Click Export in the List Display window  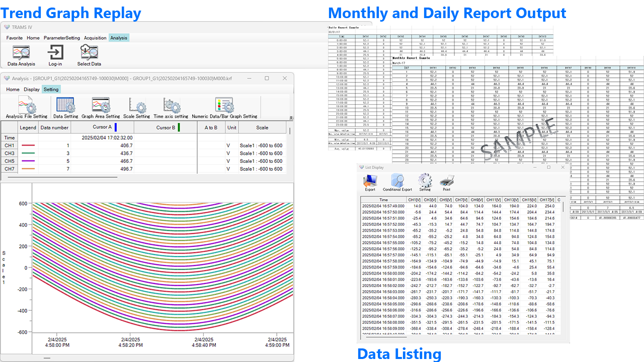coord(370,183)
